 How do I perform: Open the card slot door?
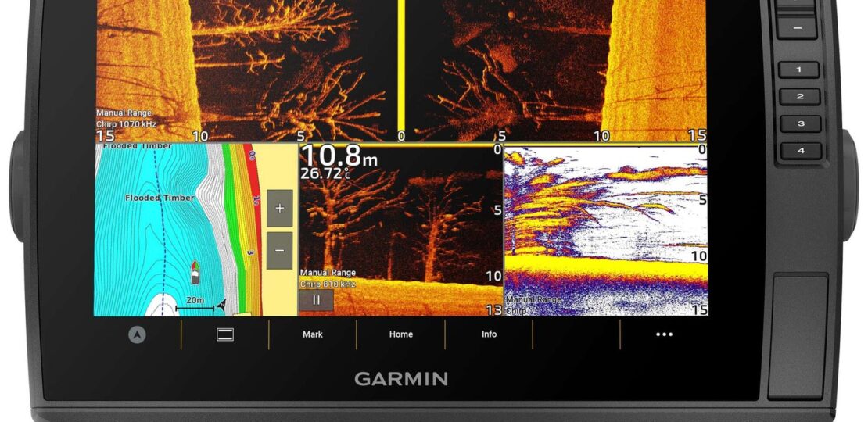click(797, 336)
